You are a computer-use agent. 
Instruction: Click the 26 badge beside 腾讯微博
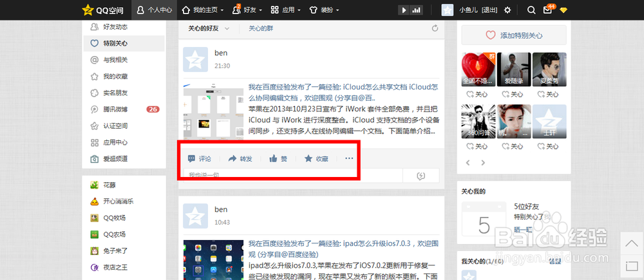pos(153,109)
